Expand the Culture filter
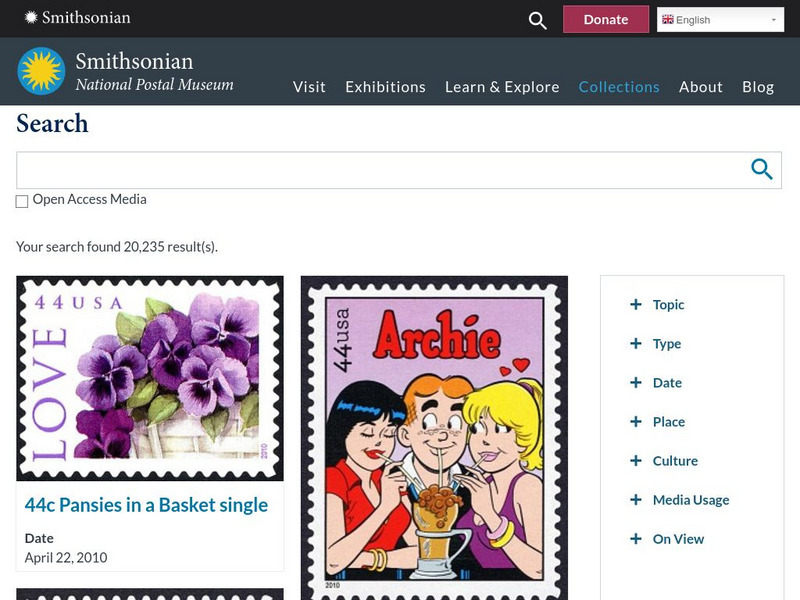Viewport: 800px width, 600px height. (676, 461)
